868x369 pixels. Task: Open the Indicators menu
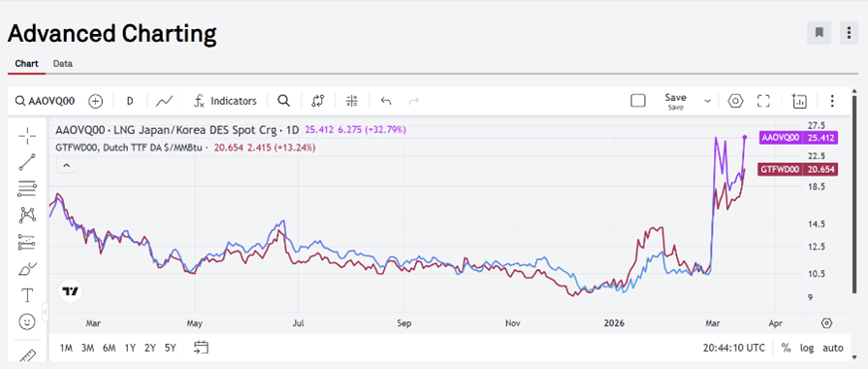point(225,101)
